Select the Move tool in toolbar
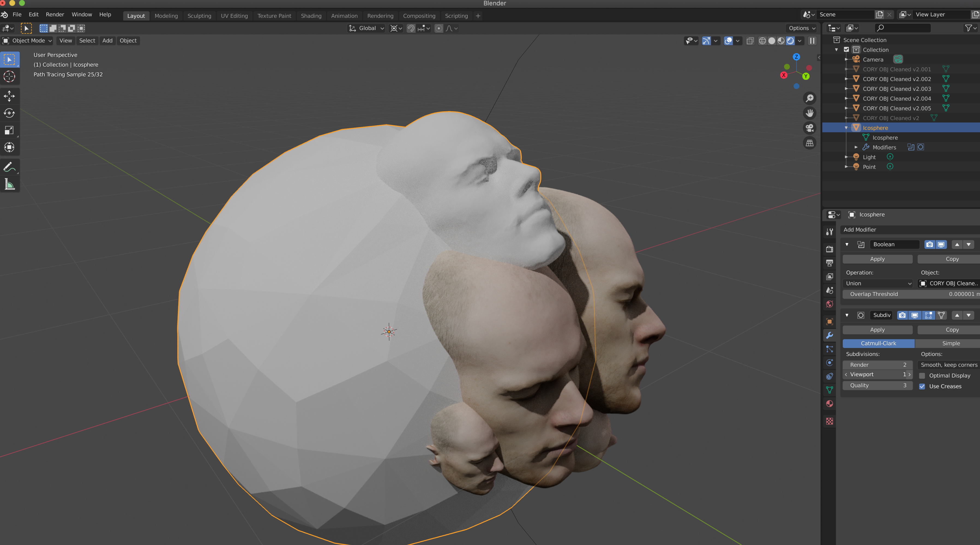The height and width of the screenshot is (545, 980). tap(9, 95)
